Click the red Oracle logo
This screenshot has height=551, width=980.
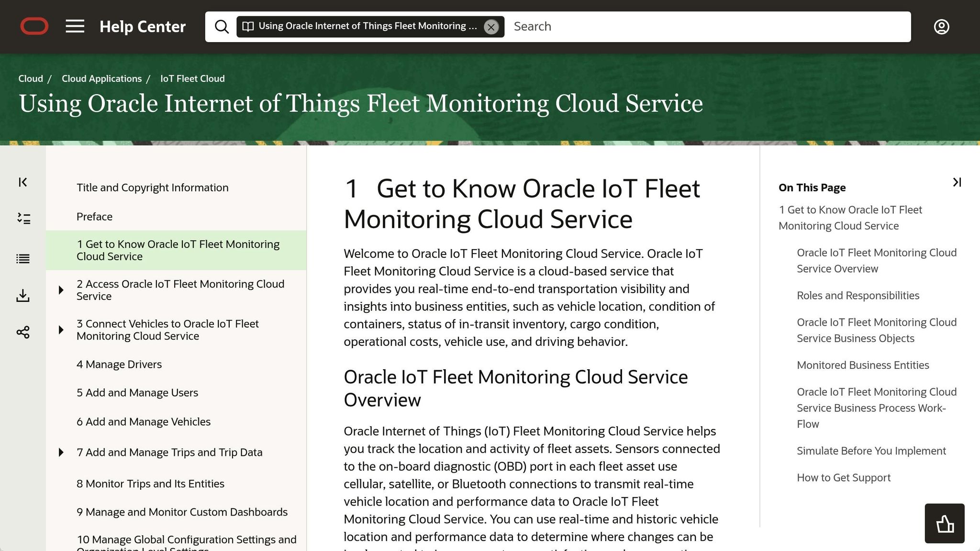click(34, 26)
